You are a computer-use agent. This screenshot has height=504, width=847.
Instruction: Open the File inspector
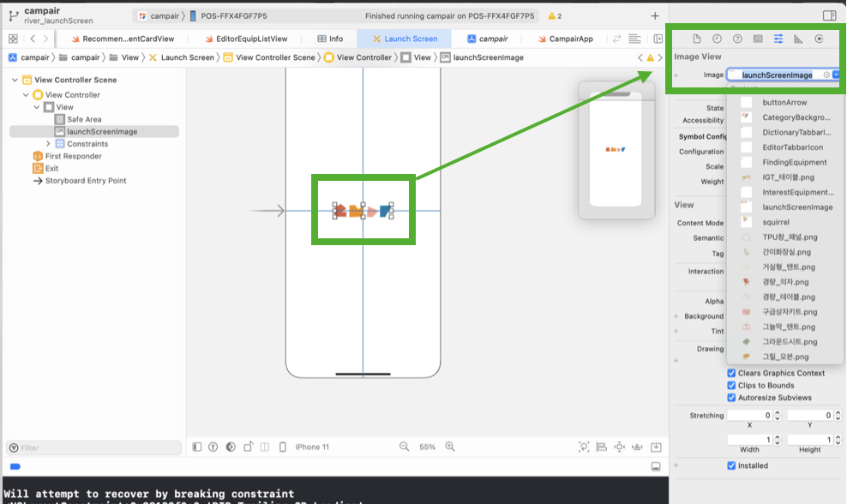click(x=696, y=39)
